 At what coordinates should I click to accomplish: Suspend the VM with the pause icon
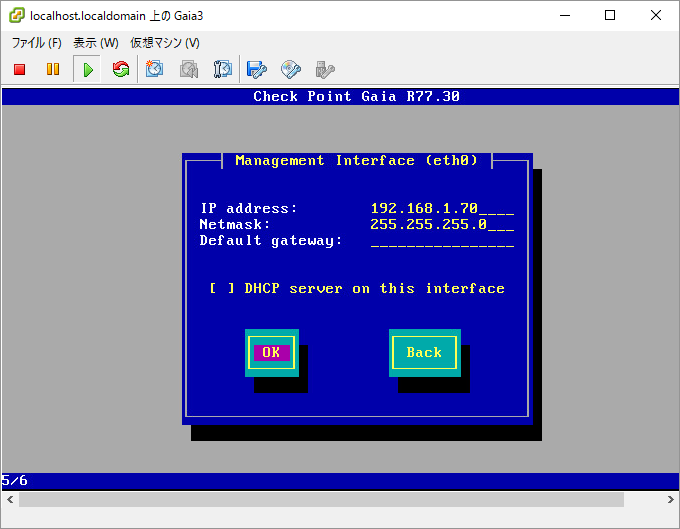(x=53, y=69)
